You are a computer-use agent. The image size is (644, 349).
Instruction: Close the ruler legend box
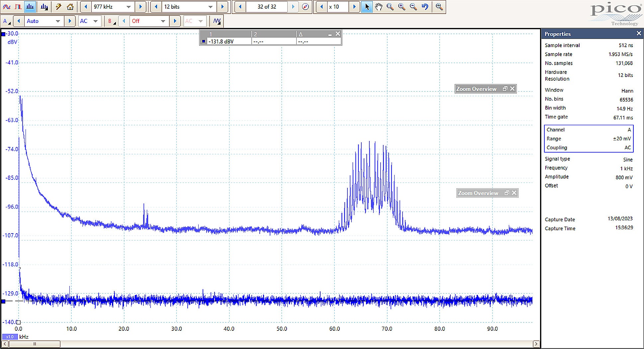pos(338,34)
